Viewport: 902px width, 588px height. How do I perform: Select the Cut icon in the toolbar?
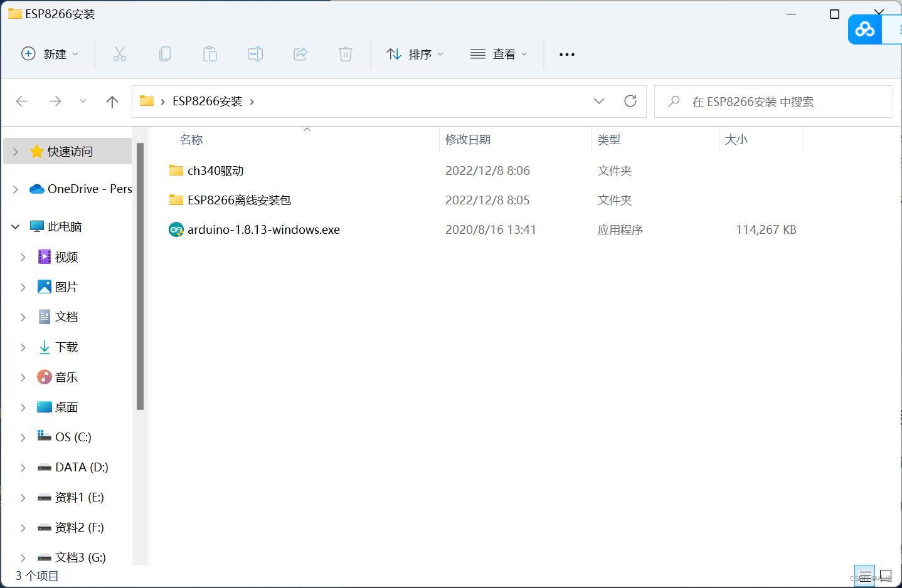click(120, 54)
